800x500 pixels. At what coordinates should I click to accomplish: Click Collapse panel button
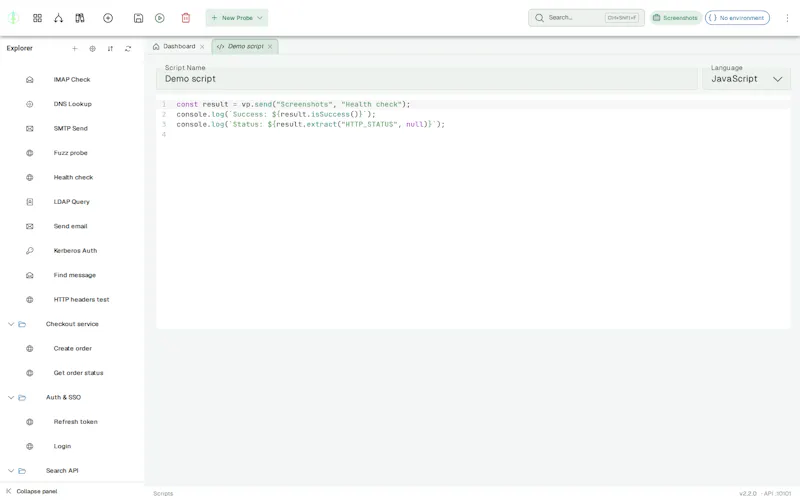[x=32, y=492]
